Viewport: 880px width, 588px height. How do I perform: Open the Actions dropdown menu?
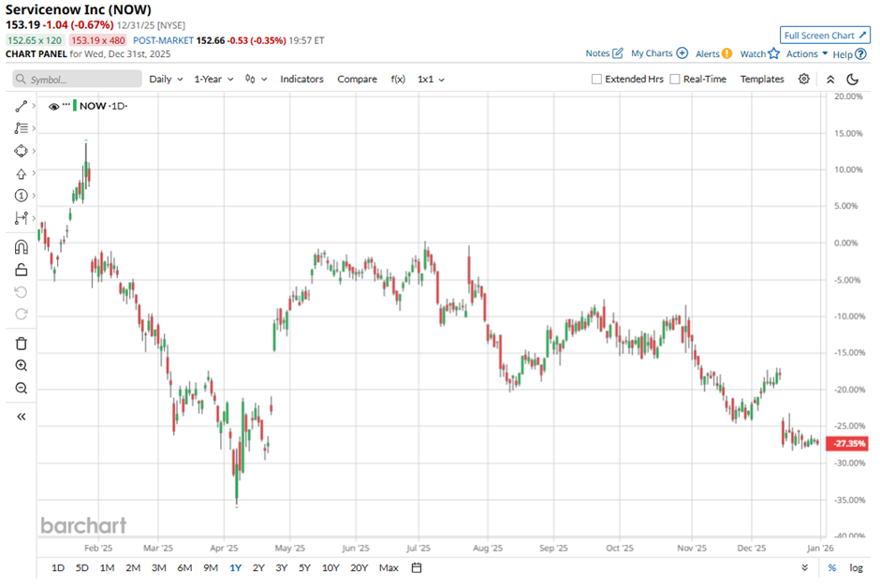pyautogui.click(x=807, y=54)
